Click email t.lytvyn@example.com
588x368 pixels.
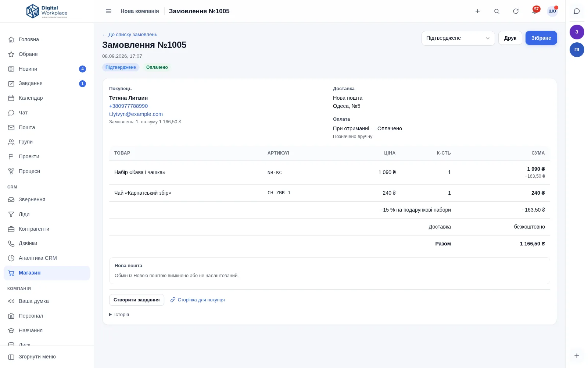(x=136, y=114)
